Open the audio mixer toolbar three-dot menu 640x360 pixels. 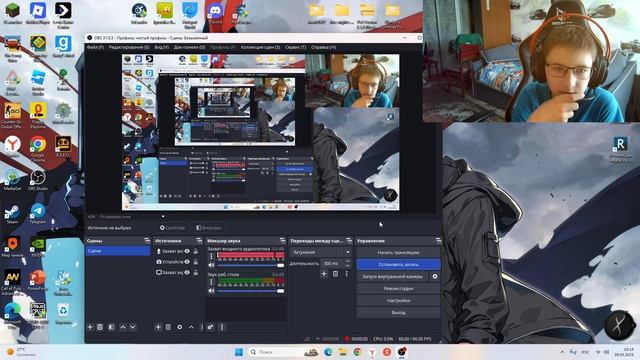222,327
